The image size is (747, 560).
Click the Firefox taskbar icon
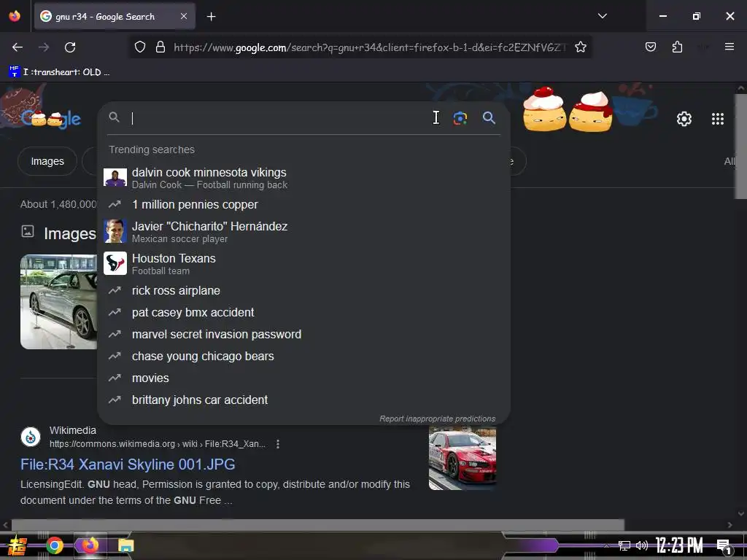coord(90,545)
